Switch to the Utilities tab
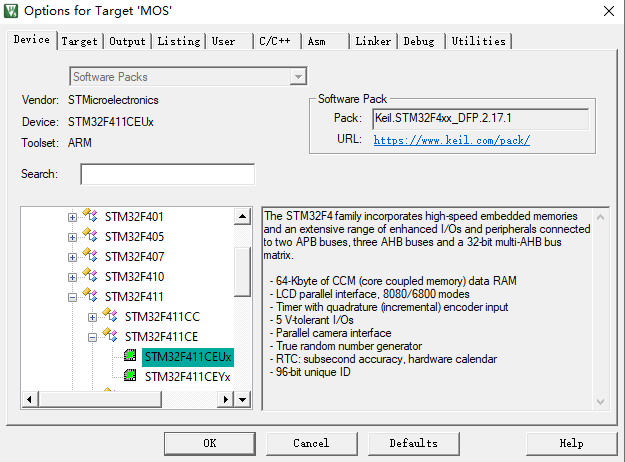 478,41
